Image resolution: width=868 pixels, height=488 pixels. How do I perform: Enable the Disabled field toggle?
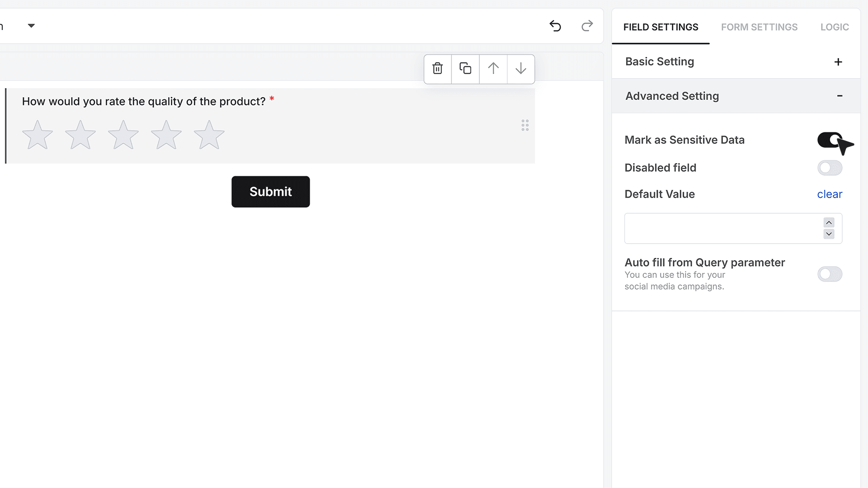830,168
